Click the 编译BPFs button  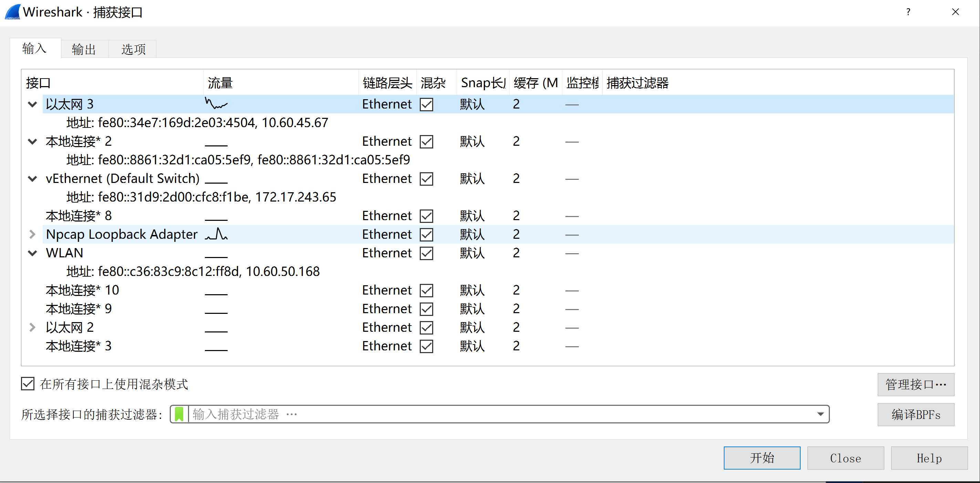(916, 414)
